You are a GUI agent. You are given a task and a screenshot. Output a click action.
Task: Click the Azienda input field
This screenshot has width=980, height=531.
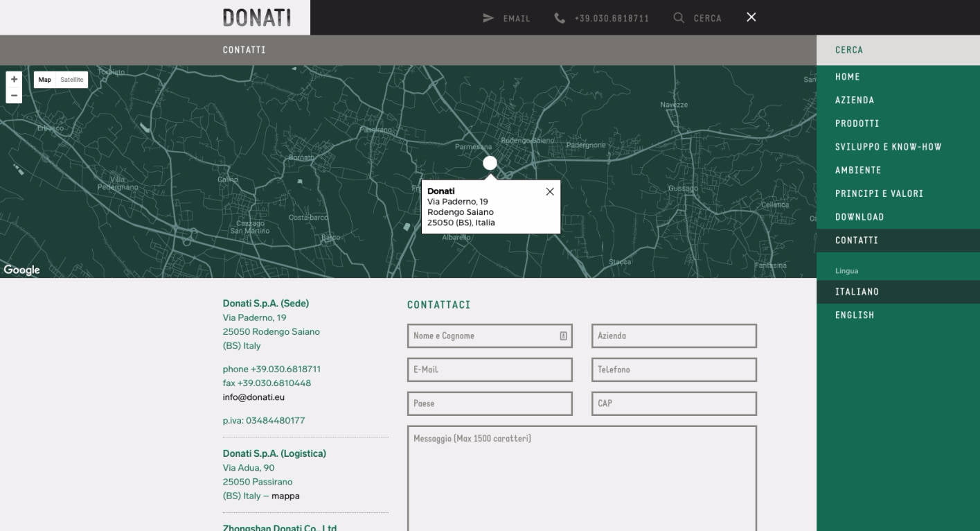point(674,336)
